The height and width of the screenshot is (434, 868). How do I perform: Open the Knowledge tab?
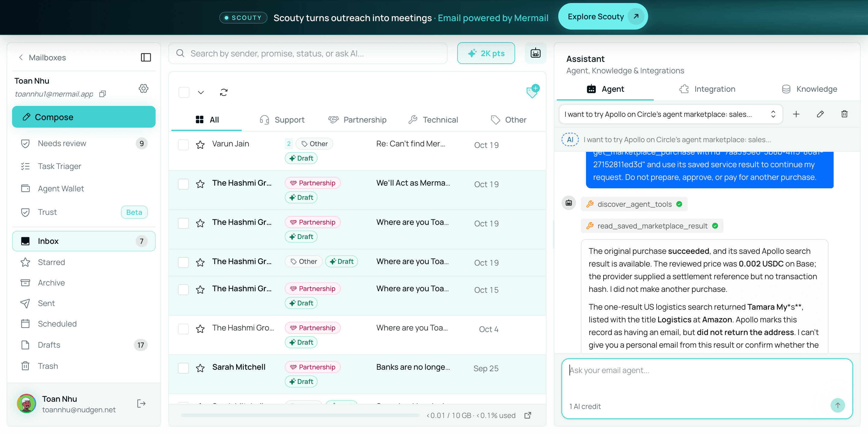[x=809, y=89]
